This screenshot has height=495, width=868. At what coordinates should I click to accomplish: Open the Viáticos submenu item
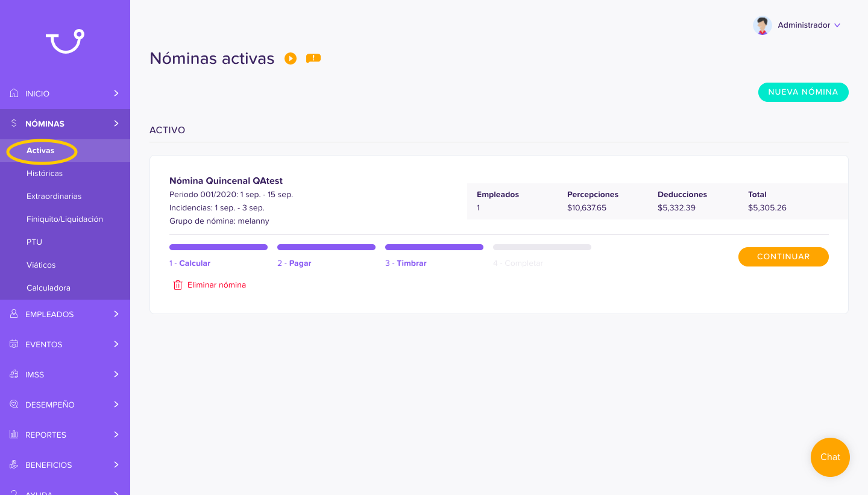point(41,265)
